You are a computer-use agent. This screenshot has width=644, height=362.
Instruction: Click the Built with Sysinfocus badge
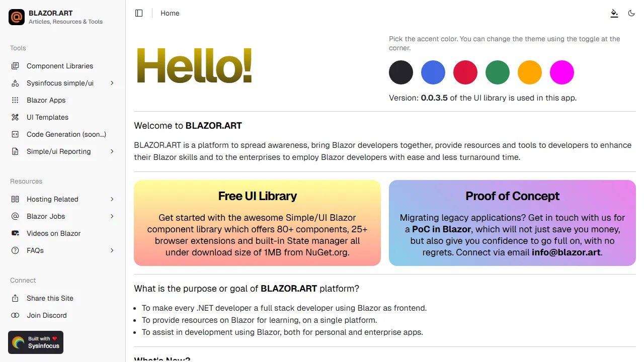[x=36, y=342]
